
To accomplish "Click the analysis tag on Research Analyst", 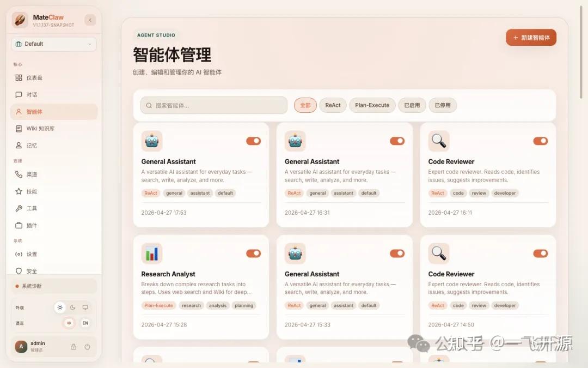I will [x=217, y=306].
